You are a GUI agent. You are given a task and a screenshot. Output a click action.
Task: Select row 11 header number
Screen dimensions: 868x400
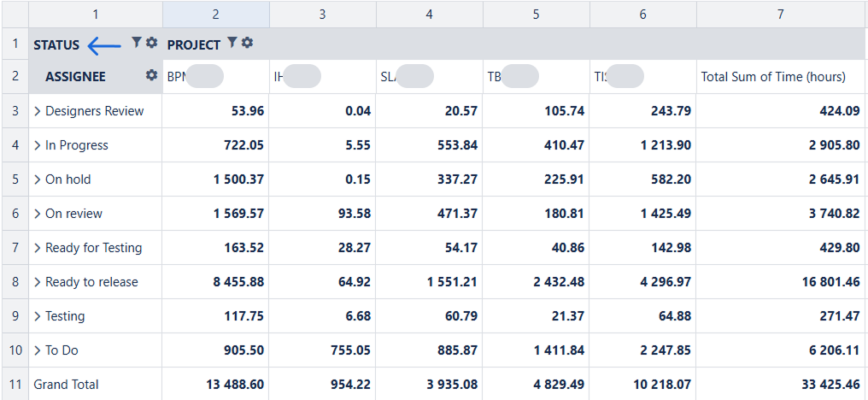[x=15, y=385]
